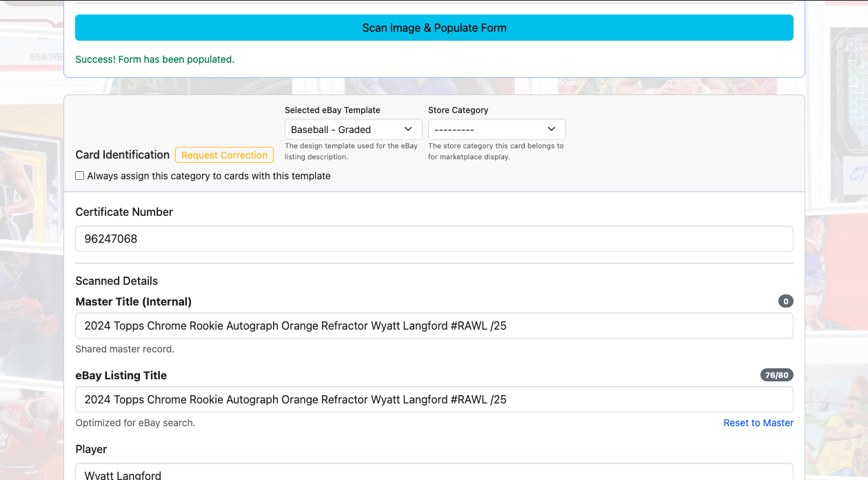Click the 'Shared master record.' hint text
Viewport: 868px width, 480px height.
(125, 349)
